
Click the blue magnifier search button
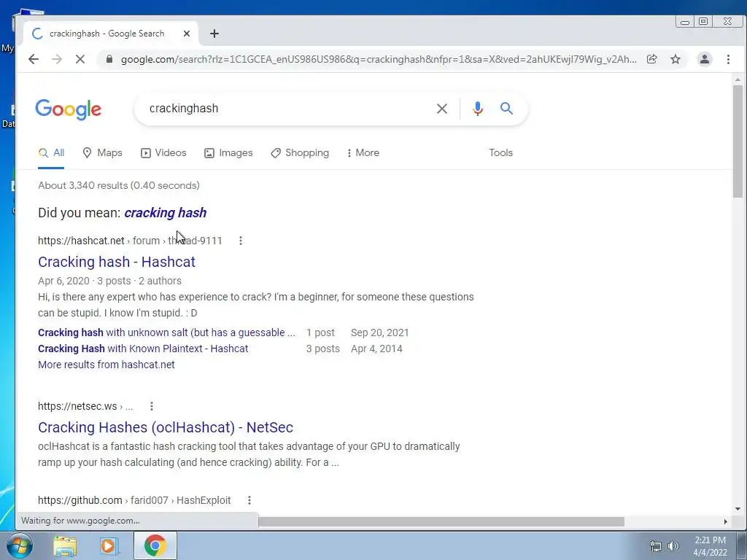point(506,109)
